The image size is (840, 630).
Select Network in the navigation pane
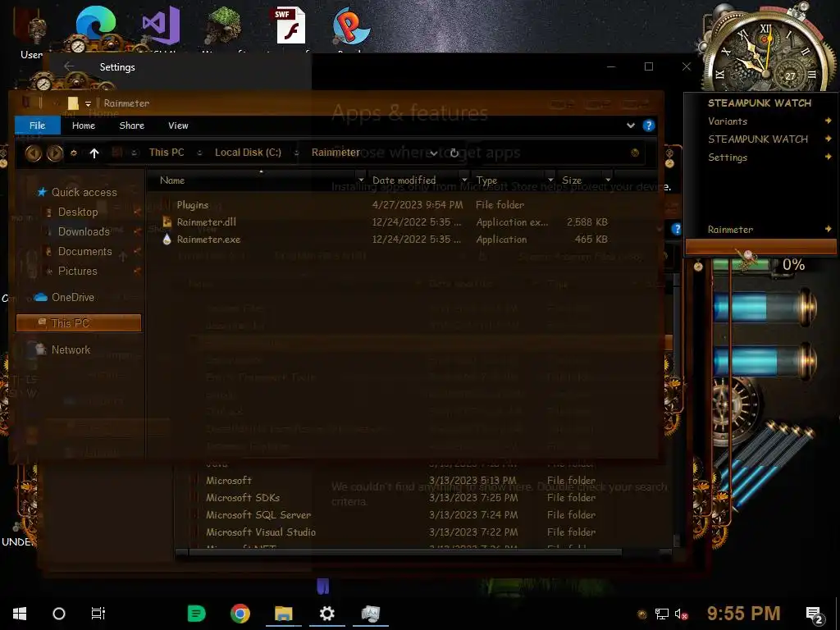pos(71,349)
